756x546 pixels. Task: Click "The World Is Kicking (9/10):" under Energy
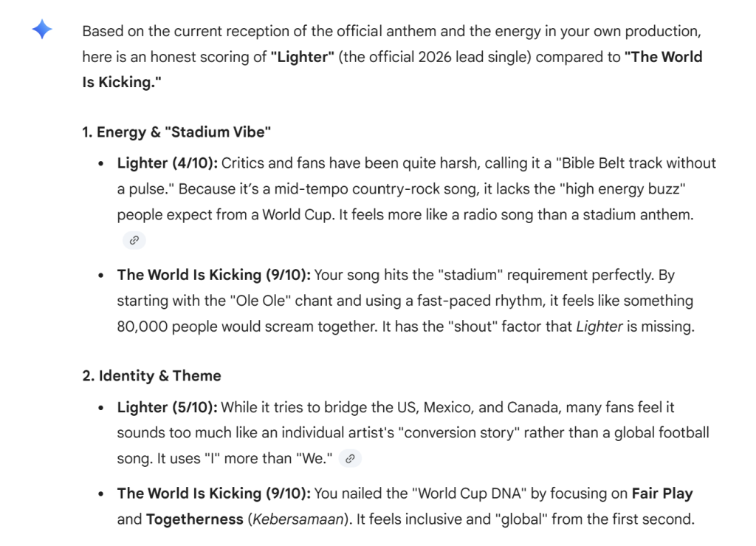coord(214,275)
